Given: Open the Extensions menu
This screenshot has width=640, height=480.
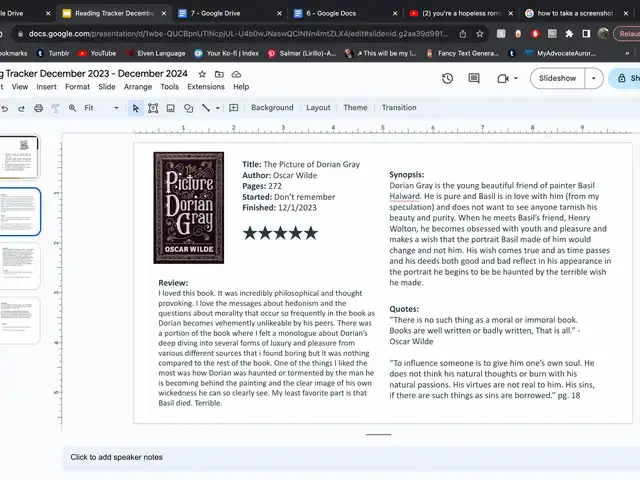Looking at the screenshot, I should [205, 87].
